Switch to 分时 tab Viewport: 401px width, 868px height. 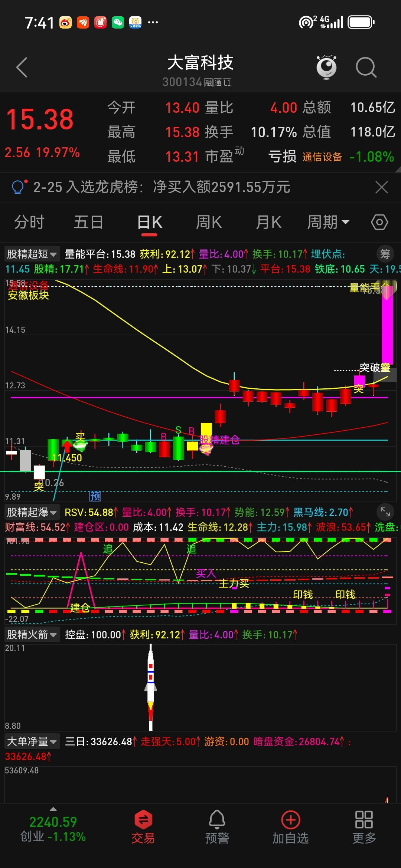[x=29, y=222]
